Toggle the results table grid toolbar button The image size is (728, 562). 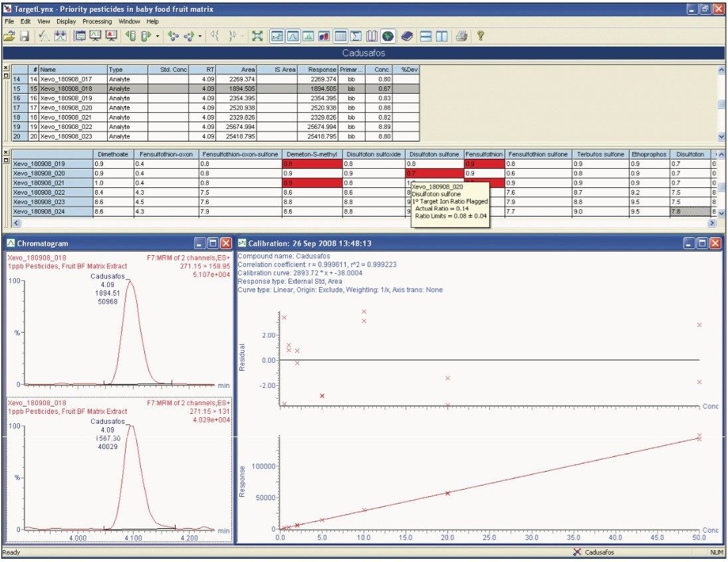[340, 36]
